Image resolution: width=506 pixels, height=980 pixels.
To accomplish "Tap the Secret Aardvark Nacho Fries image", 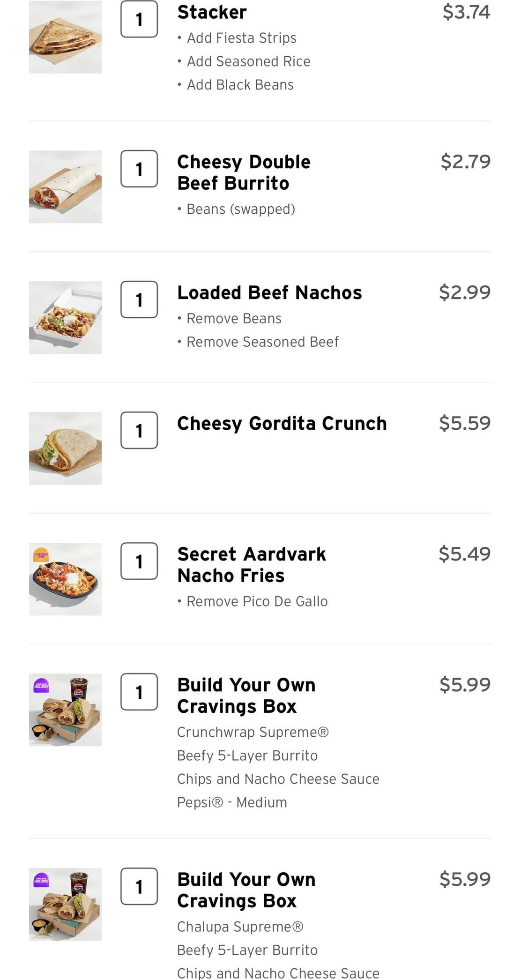I will [65, 579].
